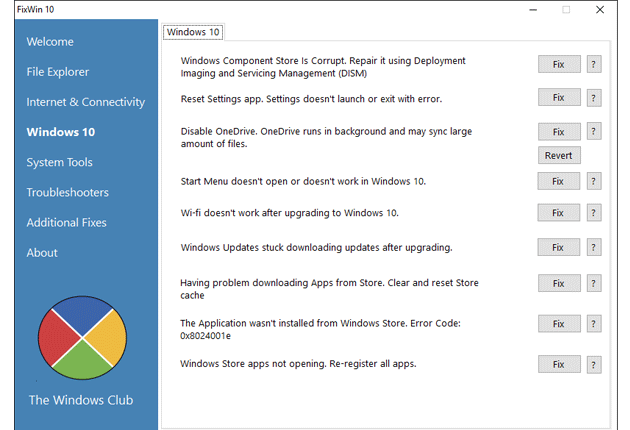Open help for Store cache reset fix

(x=594, y=283)
